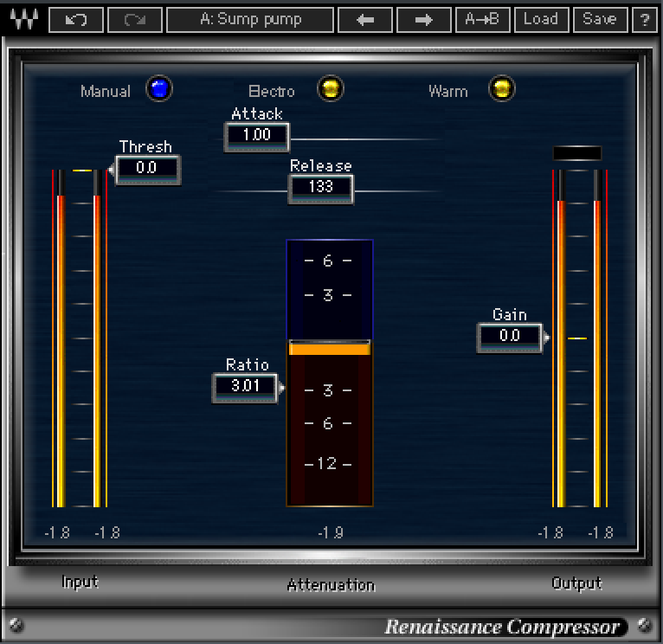Viewport: 663px width, 644px height.
Task: Toggle the Manual release mode button
Action: click(159, 89)
